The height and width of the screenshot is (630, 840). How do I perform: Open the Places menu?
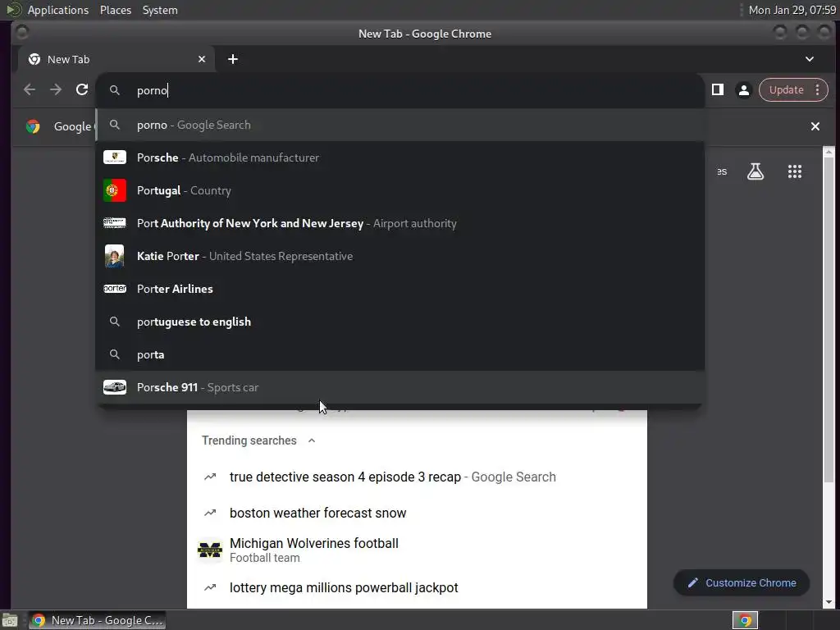(x=116, y=10)
